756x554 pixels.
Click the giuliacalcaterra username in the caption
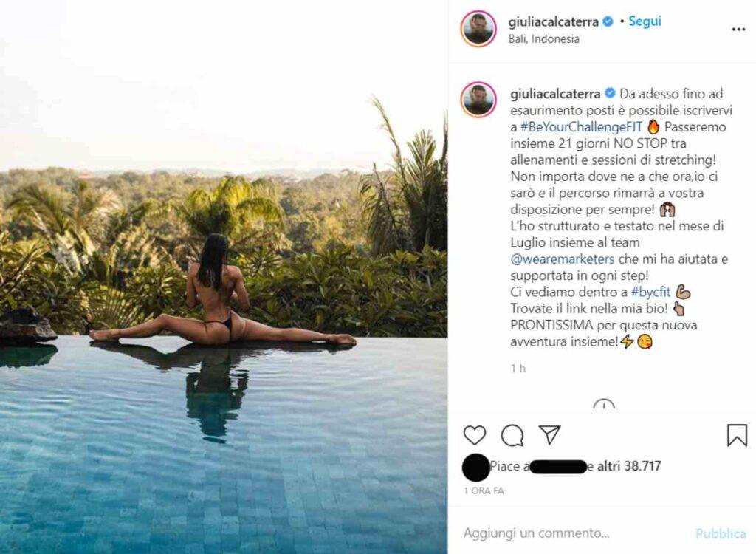(555, 94)
